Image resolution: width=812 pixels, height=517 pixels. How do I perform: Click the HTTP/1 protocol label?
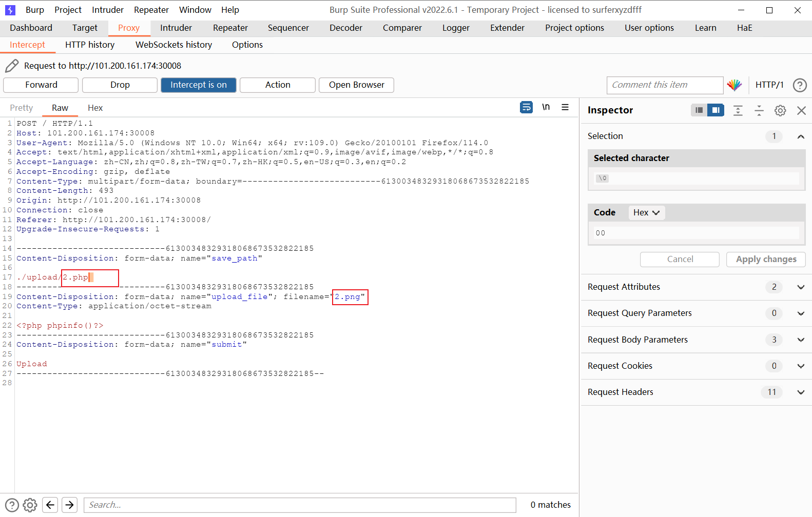pos(769,85)
